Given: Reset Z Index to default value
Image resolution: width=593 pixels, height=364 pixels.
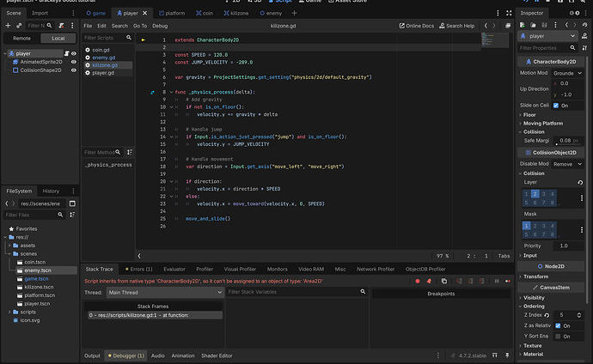Looking at the screenshot, I should tap(547, 315).
